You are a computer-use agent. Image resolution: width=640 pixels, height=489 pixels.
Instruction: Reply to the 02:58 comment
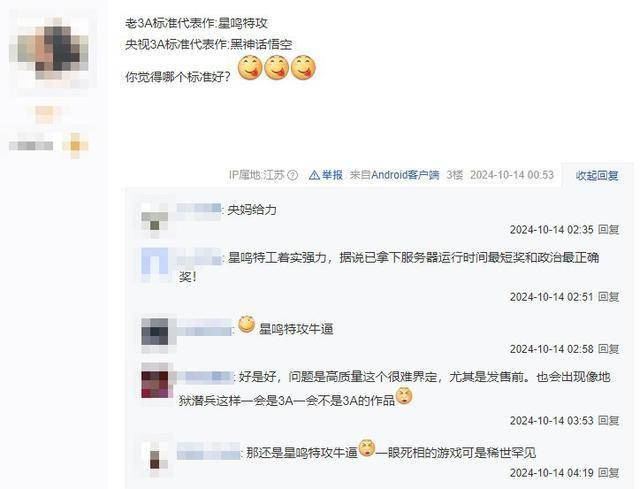609,349
